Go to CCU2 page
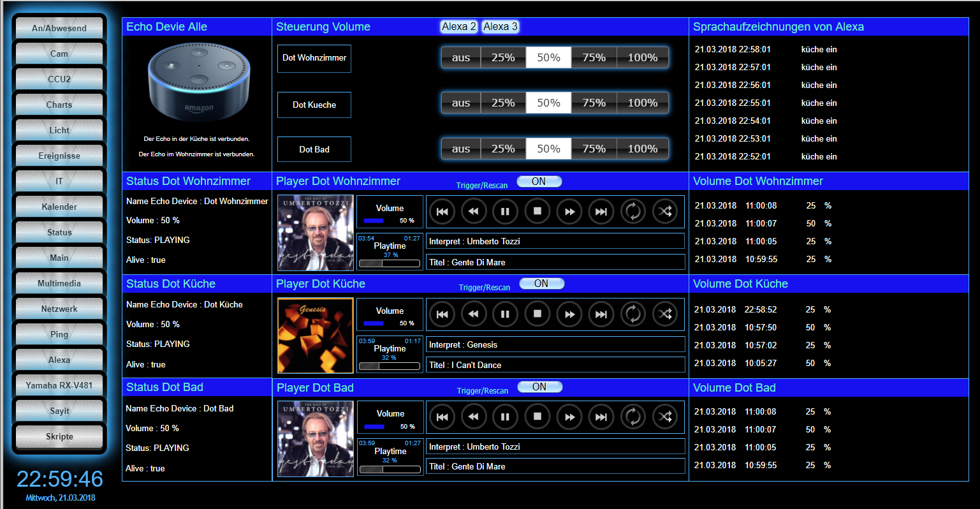Screen dimensions: 980x509 [59, 79]
